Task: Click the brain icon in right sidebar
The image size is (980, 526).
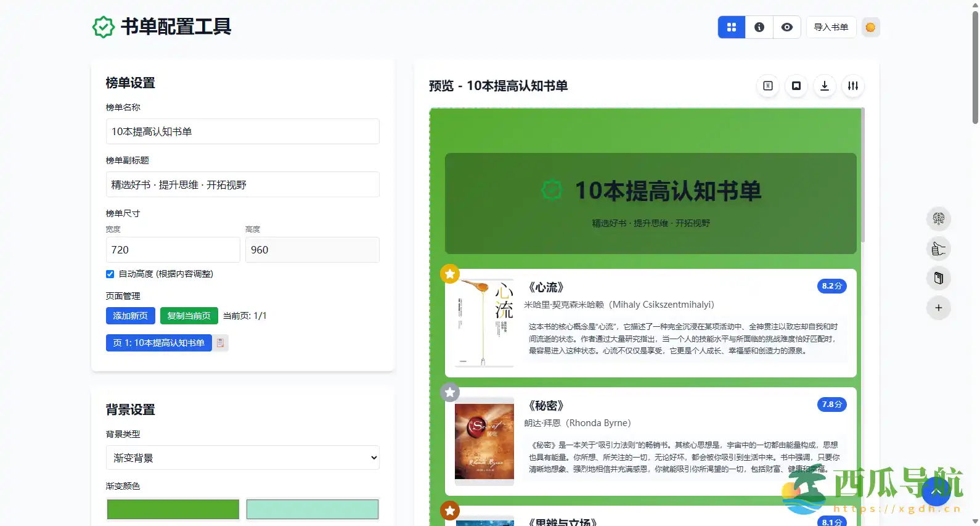Action: pyautogui.click(x=939, y=218)
